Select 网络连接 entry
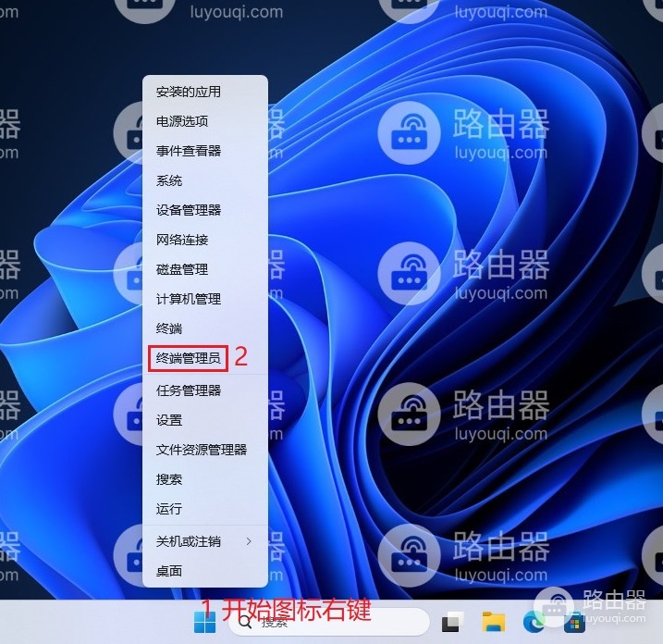Screen dimensions: 663x644 205,240
